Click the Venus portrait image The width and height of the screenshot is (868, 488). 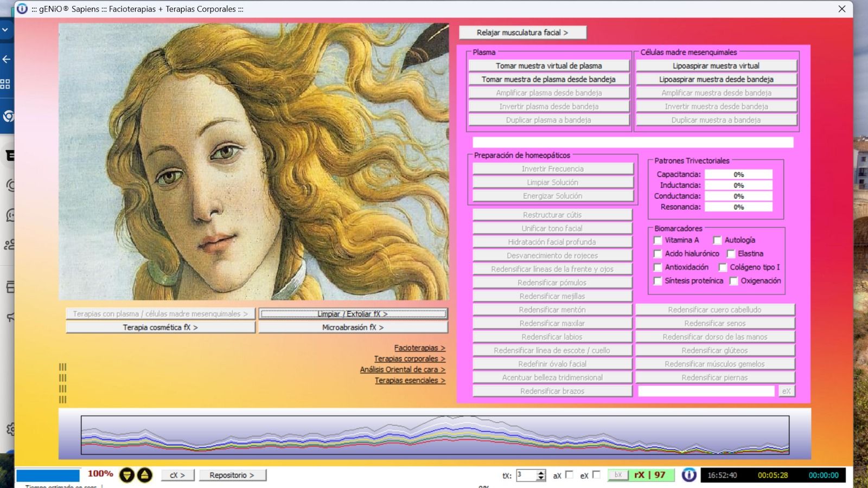click(x=254, y=162)
